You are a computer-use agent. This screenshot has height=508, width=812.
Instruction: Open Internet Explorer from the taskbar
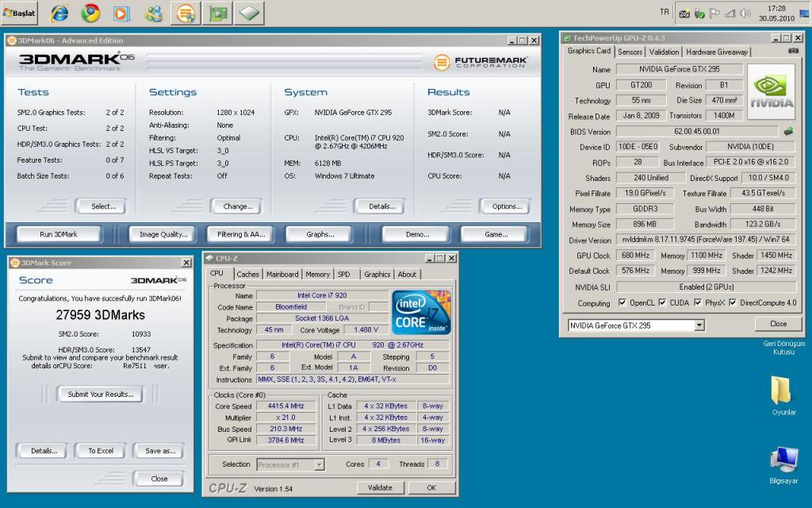click(59, 13)
